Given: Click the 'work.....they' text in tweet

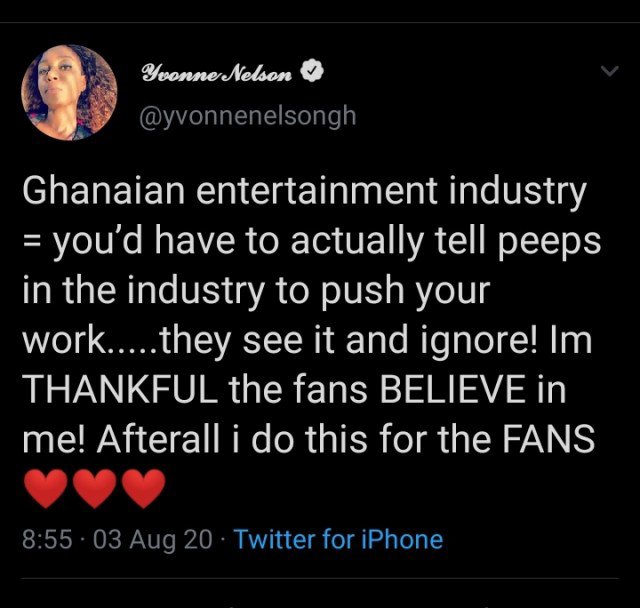Looking at the screenshot, I should coord(126,340).
